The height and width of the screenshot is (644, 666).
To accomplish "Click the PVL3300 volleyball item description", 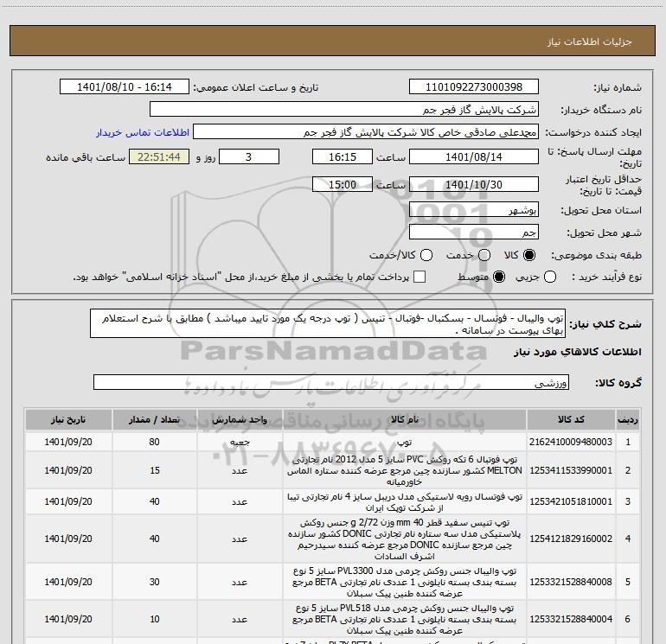I will coord(405,582).
